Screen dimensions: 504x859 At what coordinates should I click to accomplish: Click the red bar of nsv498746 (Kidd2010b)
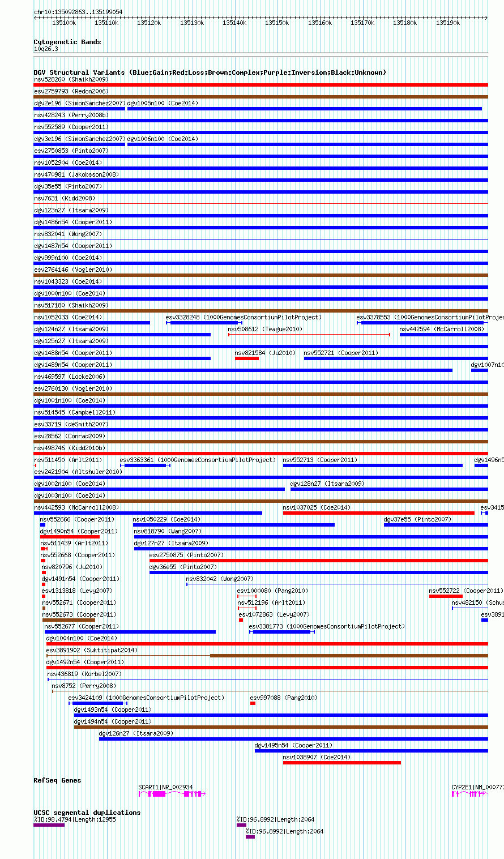tap(261, 454)
